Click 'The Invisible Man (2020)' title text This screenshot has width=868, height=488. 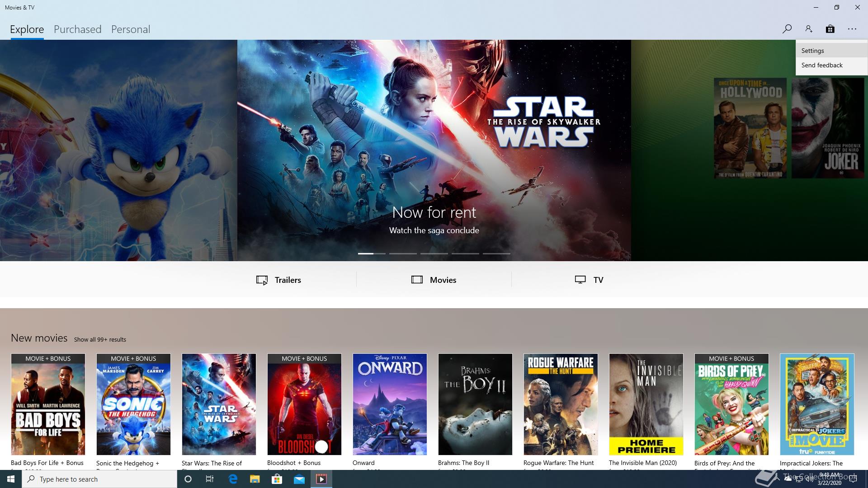pos(643,463)
